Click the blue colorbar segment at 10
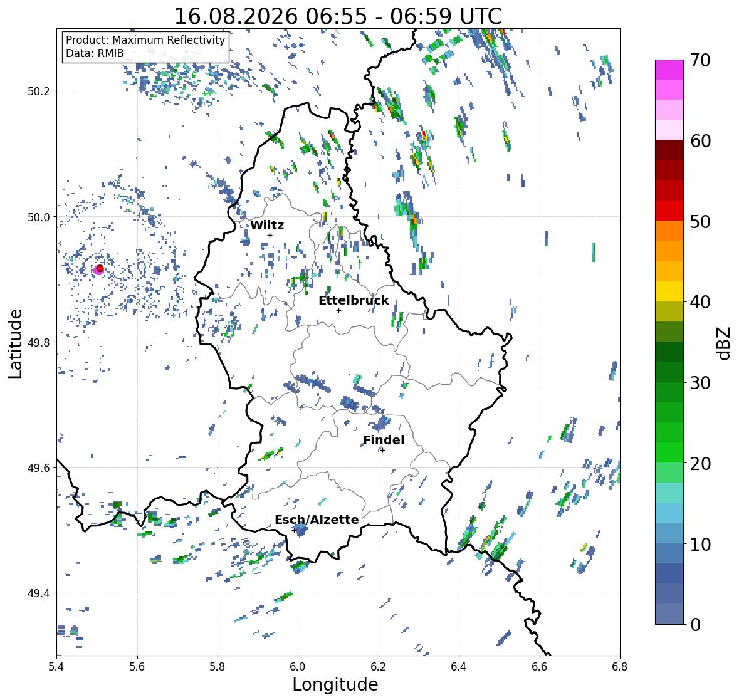 tap(669, 553)
